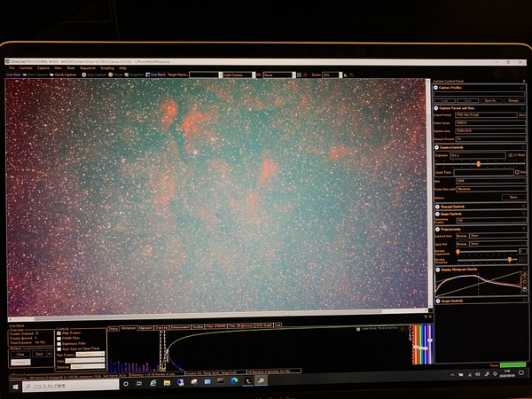Open the Zoom level dropdown
The height and width of the screenshot is (399, 532).
pyautogui.click(x=332, y=75)
